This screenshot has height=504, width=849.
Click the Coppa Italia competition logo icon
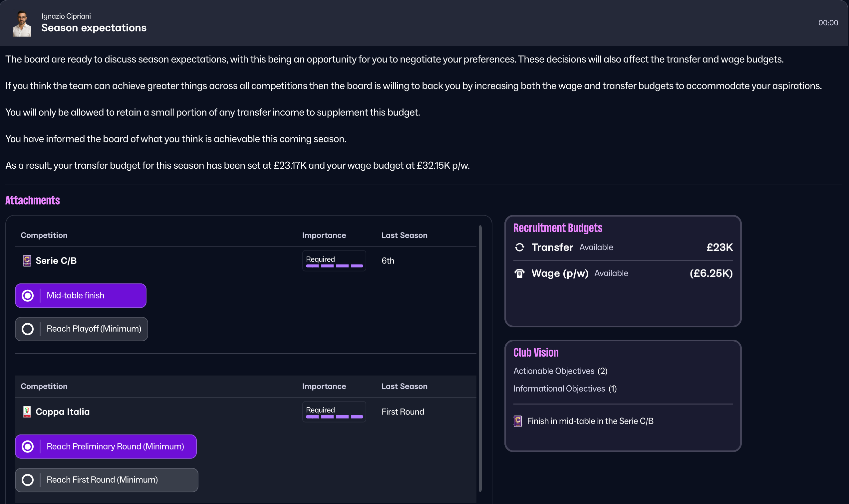coord(27,412)
